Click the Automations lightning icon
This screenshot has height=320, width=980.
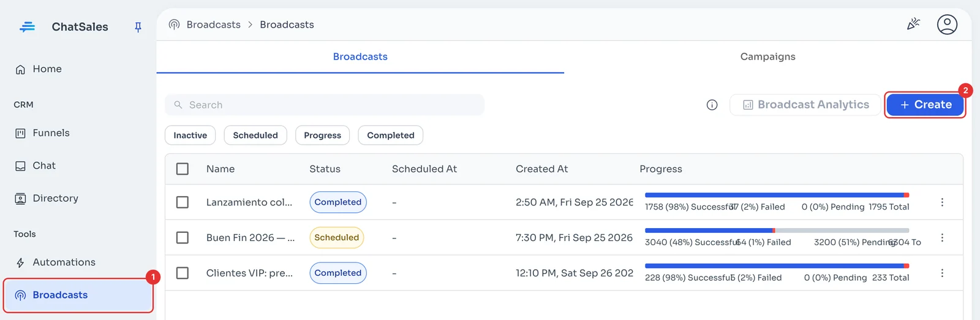20,262
